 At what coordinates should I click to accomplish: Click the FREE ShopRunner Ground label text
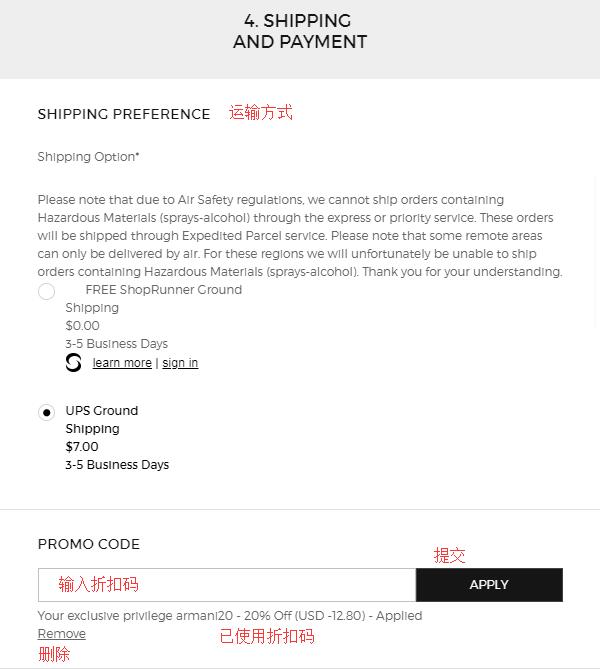pos(163,290)
